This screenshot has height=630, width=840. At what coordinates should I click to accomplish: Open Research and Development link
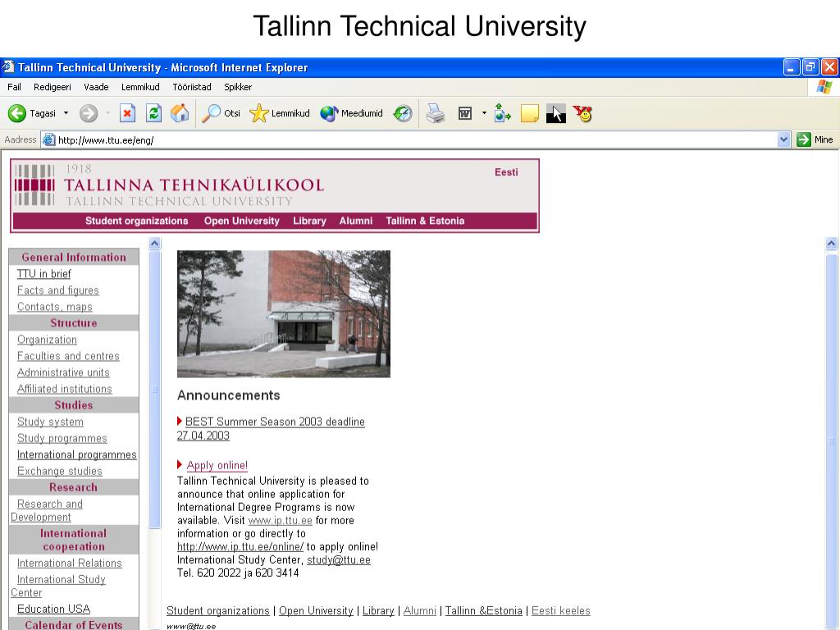click(x=47, y=510)
